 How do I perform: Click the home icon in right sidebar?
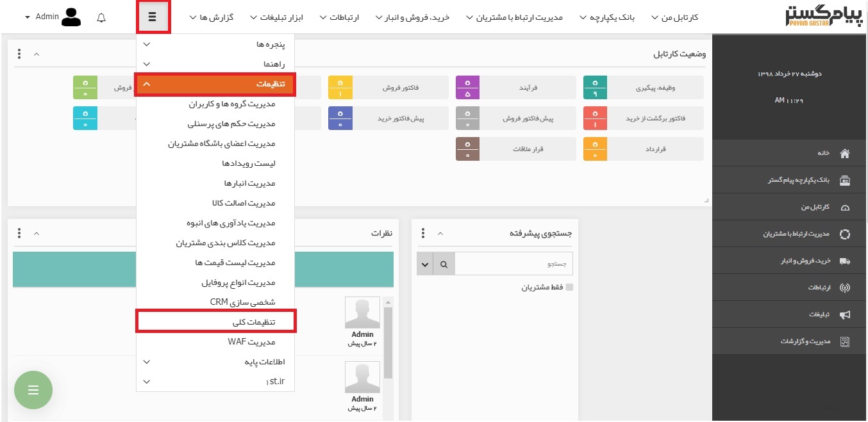tap(844, 153)
